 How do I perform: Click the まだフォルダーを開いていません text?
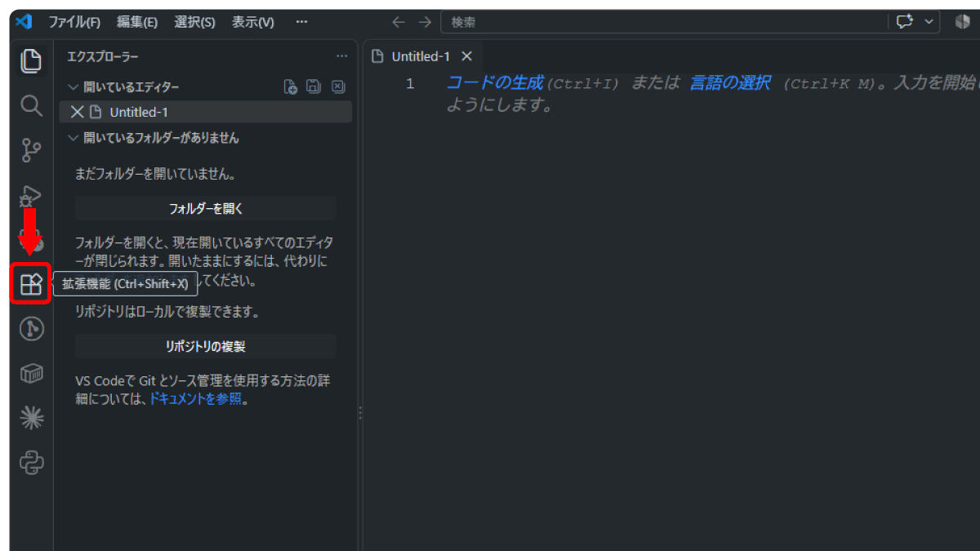pyautogui.click(x=155, y=174)
